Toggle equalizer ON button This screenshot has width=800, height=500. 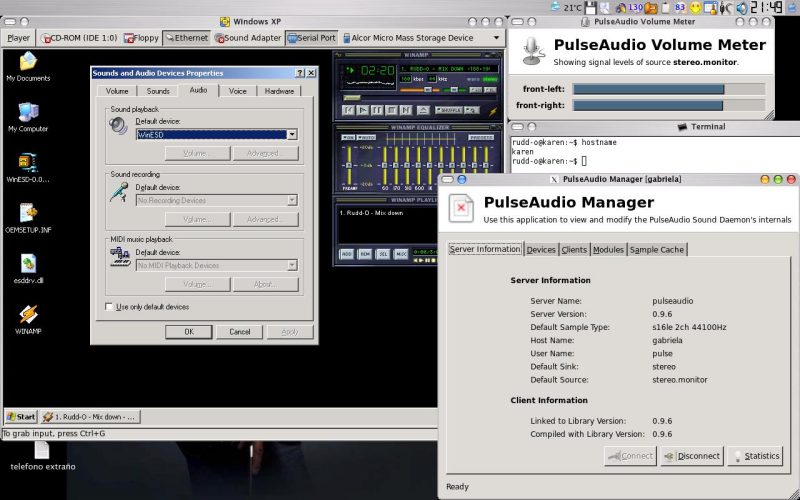(x=348, y=138)
